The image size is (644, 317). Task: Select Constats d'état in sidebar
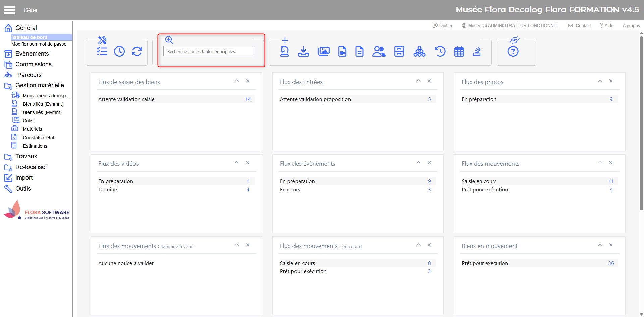coord(38,138)
